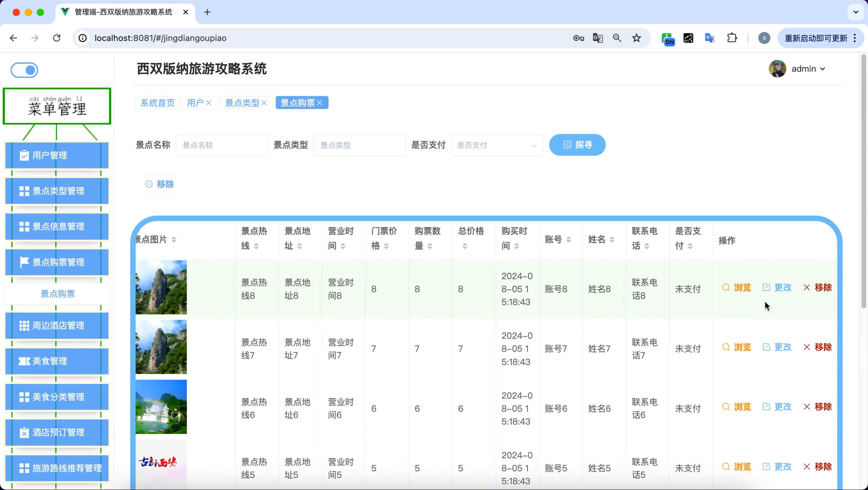
Task: Click the 探寻 search button
Action: 577,145
